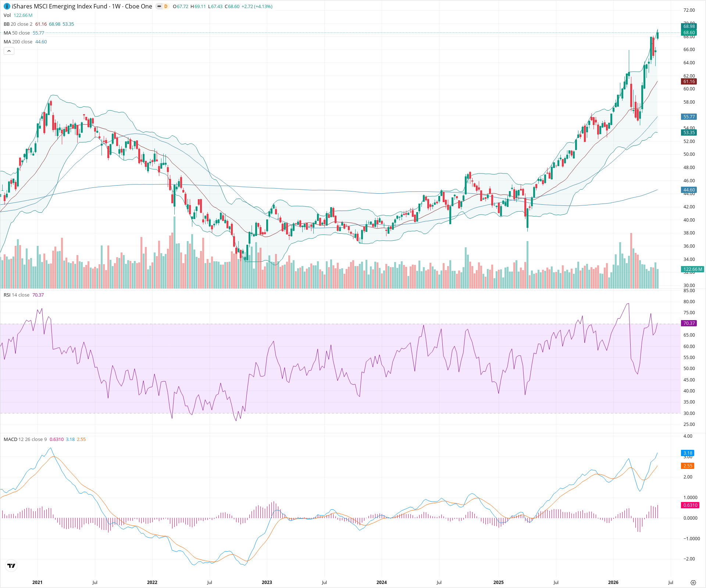Click the 2025 label on time axis
Screen dimensions: 706x588
click(498, 582)
